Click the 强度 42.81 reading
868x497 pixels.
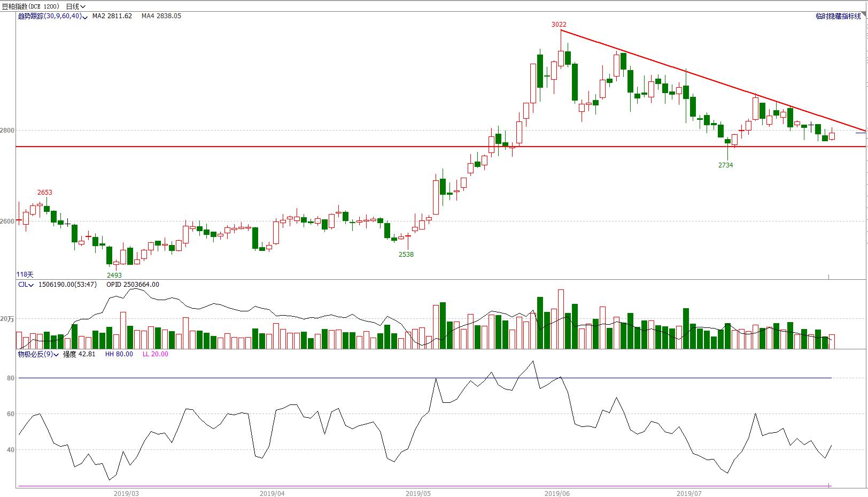(x=79, y=354)
